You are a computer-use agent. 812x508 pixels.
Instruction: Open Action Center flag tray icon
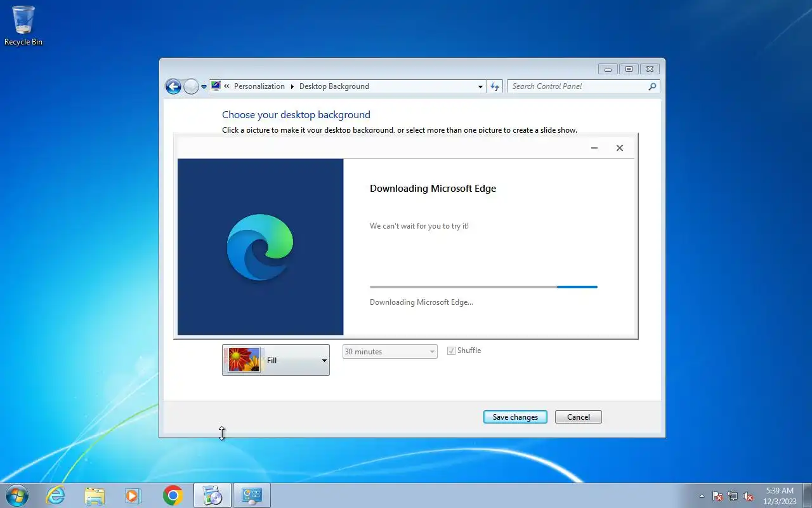[x=717, y=496]
